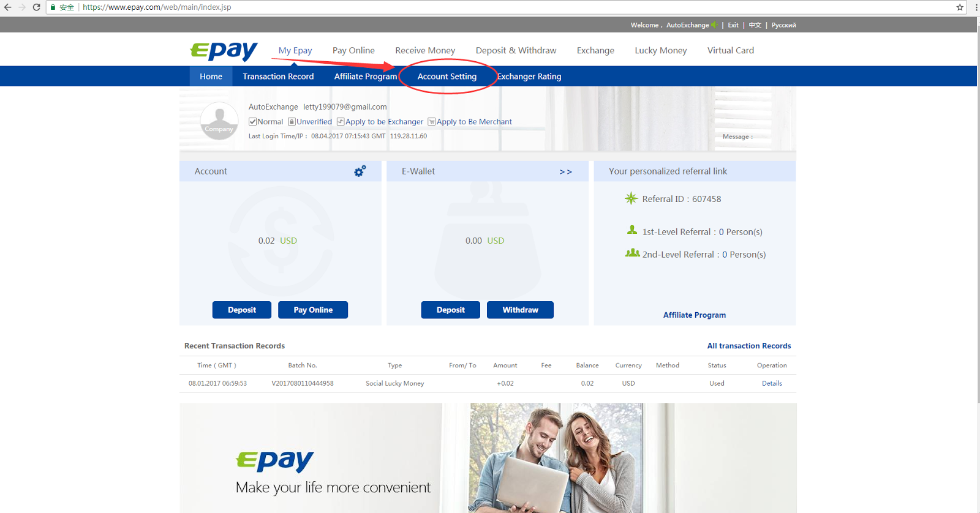The height and width of the screenshot is (513, 980).
Task: Bookmark page with the star icon
Action: (x=960, y=7)
